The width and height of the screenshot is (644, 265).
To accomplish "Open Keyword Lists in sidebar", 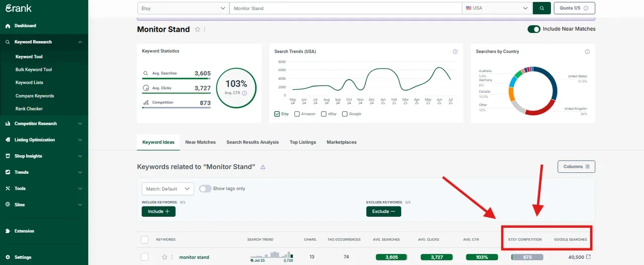I will 29,83.
